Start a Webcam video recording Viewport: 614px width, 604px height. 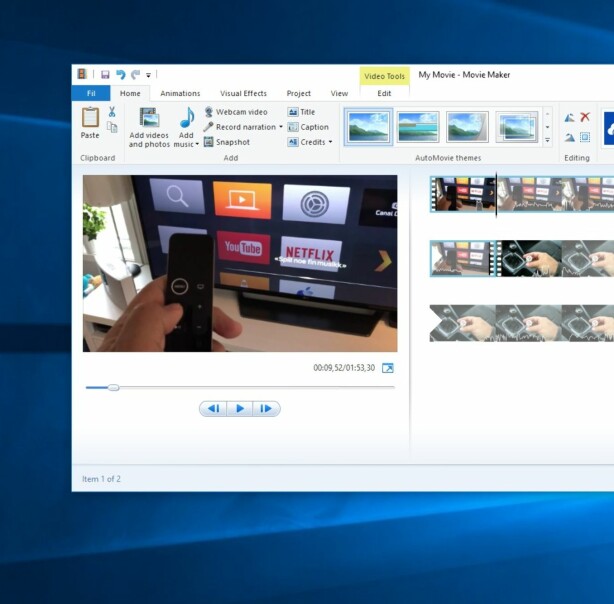click(x=236, y=112)
